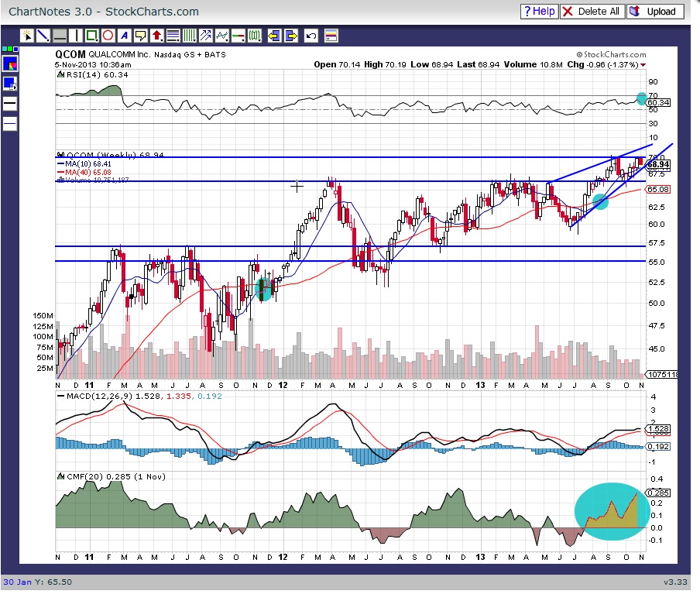
Task: Pick the cyan quick color square
Action: click(5, 49)
